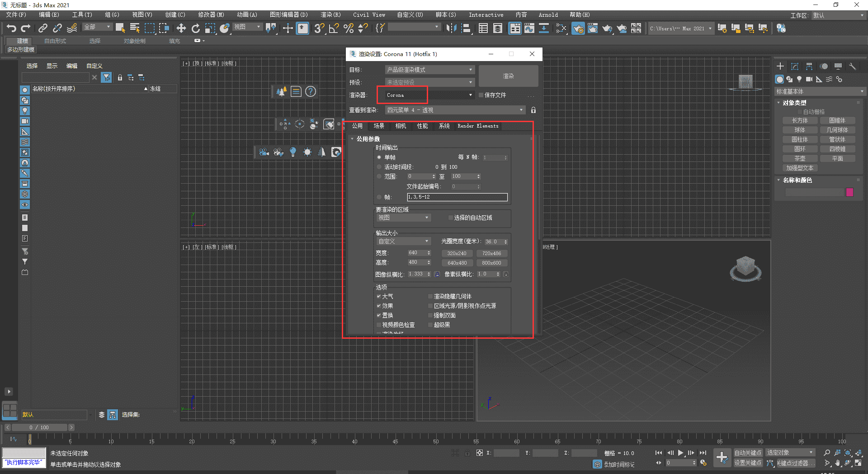Select the Rotate tool in toolbar

point(195,28)
